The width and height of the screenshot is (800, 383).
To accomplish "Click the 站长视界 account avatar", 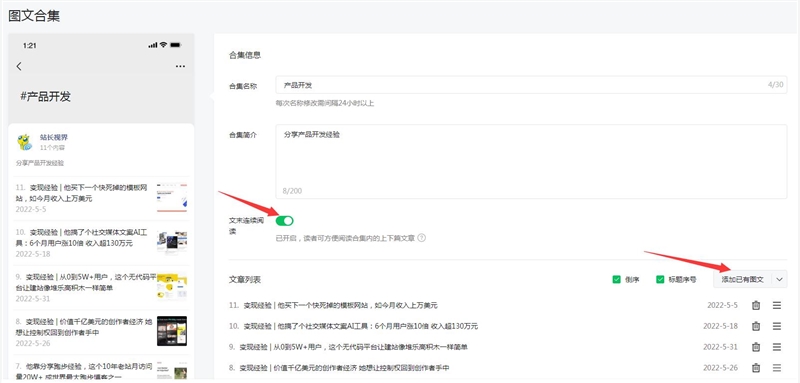I will coord(24,142).
